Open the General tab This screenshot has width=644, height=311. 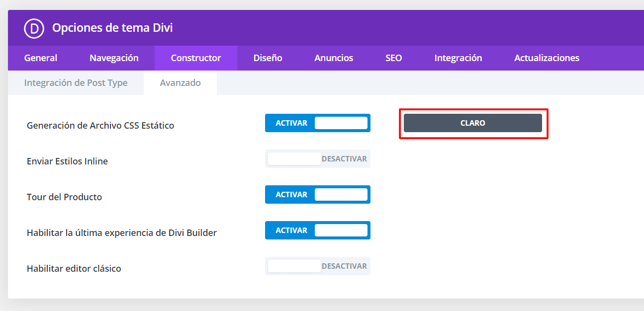pos(41,58)
